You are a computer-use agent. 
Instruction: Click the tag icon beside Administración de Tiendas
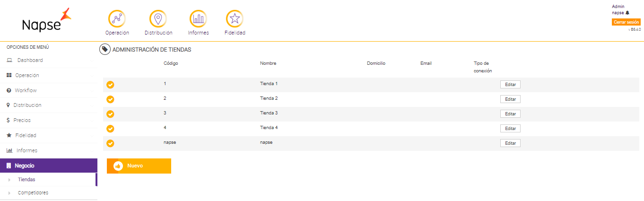click(x=105, y=49)
